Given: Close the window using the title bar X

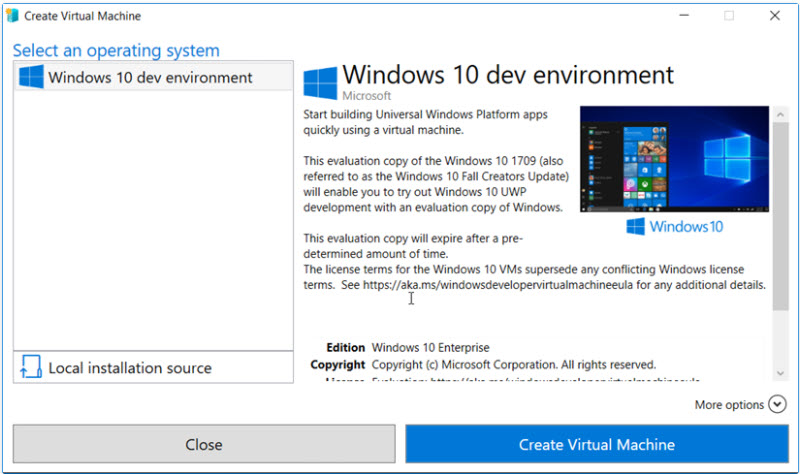Looking at the screenshot, I should pos(774,16).
